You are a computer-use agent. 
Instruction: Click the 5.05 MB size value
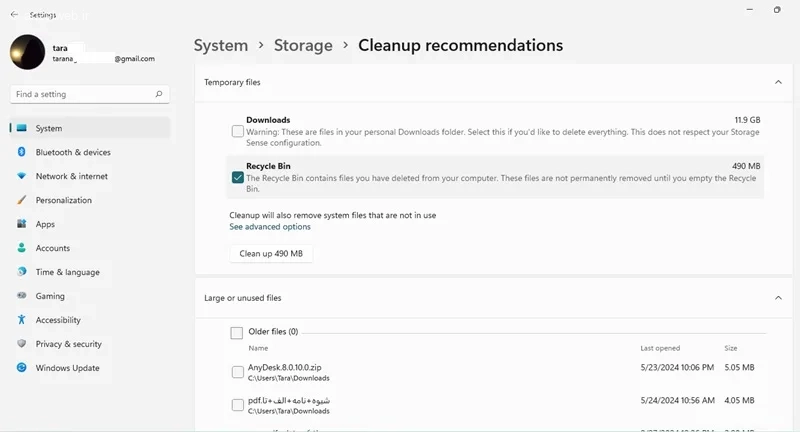click(739, 367)
